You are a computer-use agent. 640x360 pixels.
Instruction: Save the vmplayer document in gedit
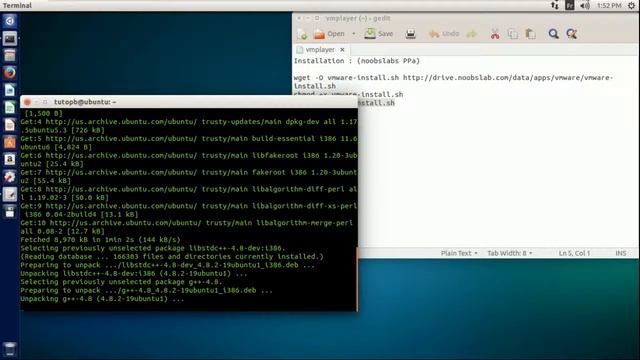coord(379,34)
